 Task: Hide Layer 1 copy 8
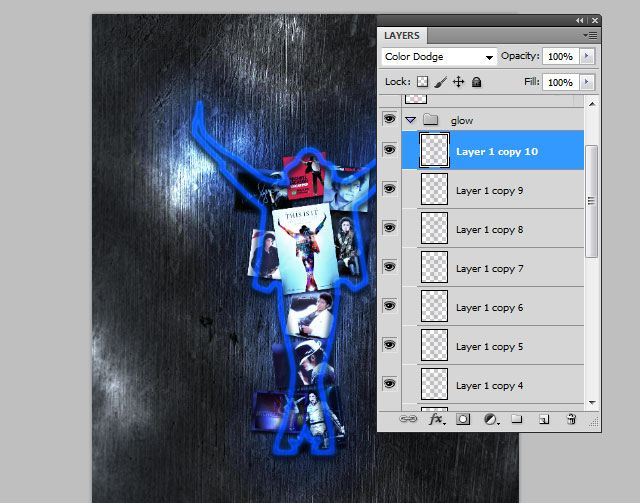tap(389, 227)
